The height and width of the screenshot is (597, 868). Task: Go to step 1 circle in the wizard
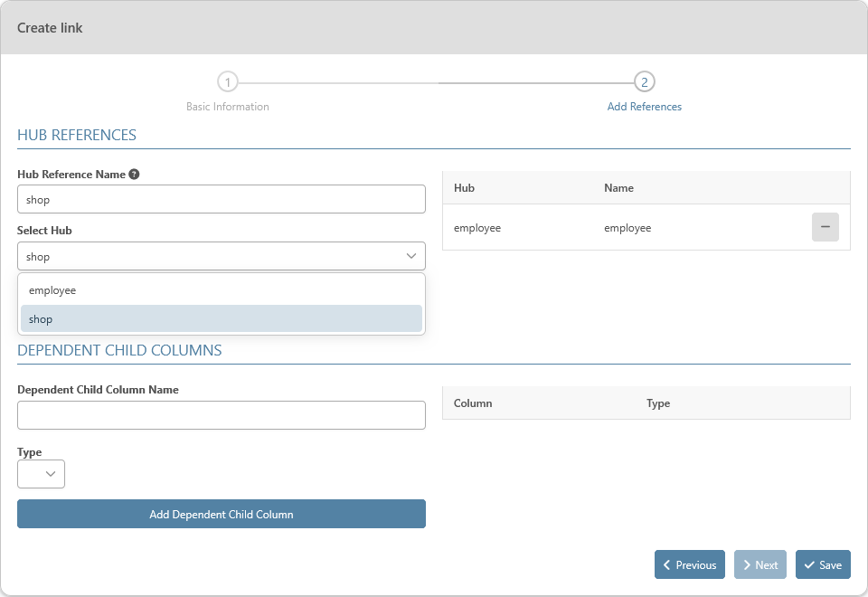tap(228, 82)
